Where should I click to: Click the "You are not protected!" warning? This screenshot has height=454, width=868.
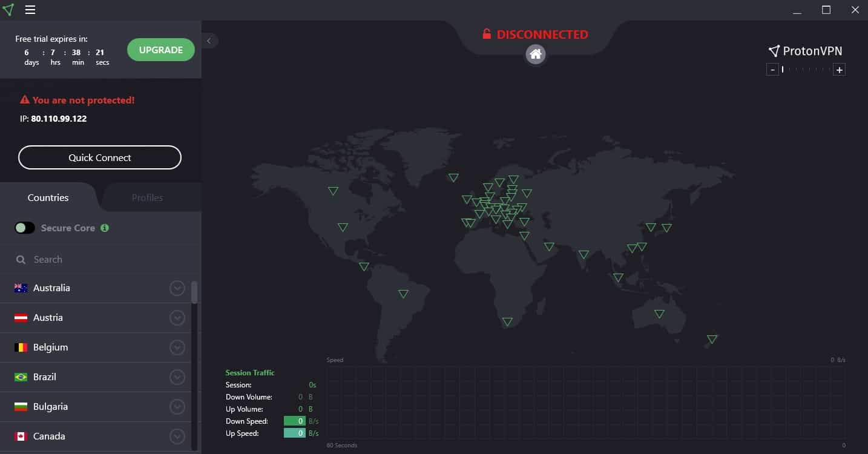84,100
